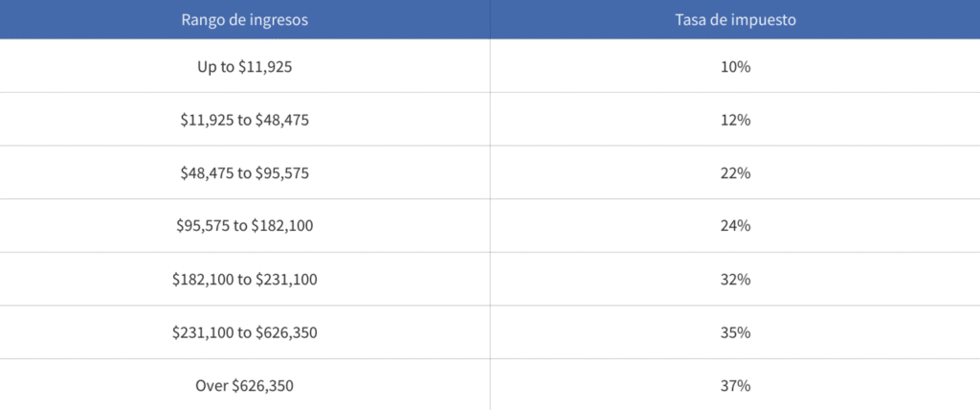Image resolution: width=980 pixels, height=410 pixels.
Task: Select the 32% tax rate cell
Action: [736, 280]
